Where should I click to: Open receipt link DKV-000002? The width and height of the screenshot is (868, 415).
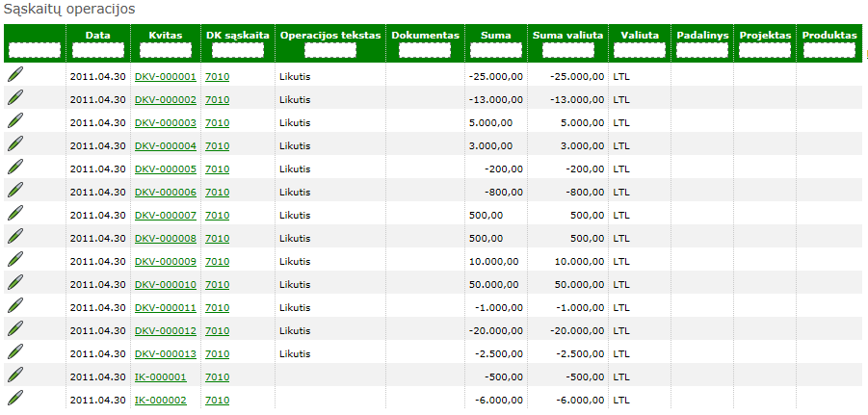(166, 100)
